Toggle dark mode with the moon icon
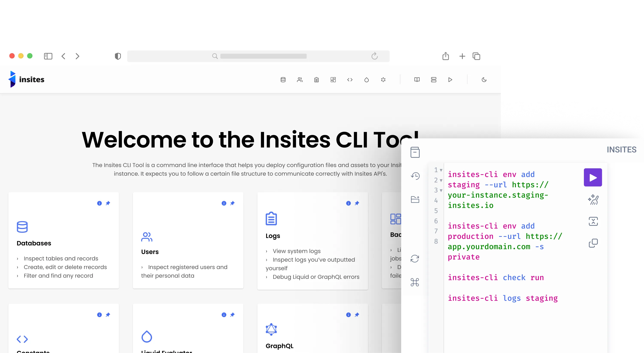The image size is (644, 353). point(484,79)
